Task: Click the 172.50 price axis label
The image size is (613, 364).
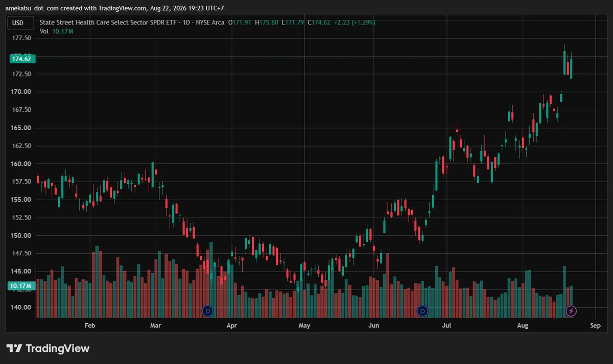Action: [x=21, y=74]
